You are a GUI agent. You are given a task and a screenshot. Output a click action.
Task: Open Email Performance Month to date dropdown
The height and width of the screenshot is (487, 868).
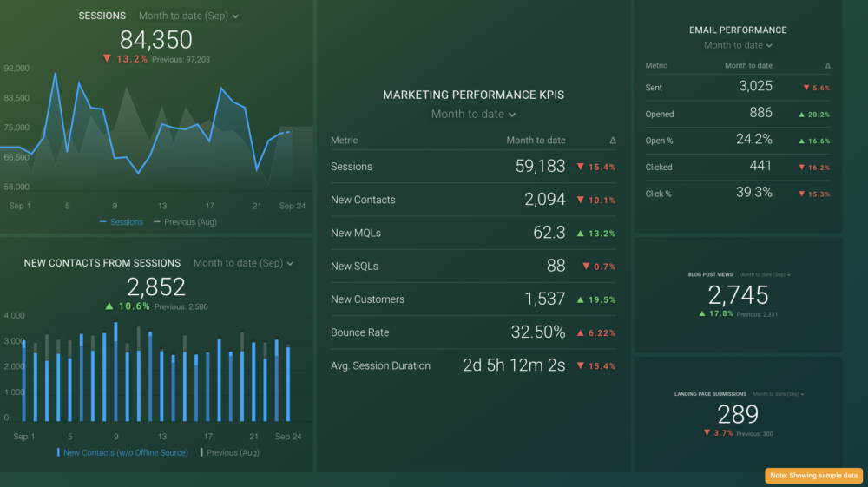point(737,45)
